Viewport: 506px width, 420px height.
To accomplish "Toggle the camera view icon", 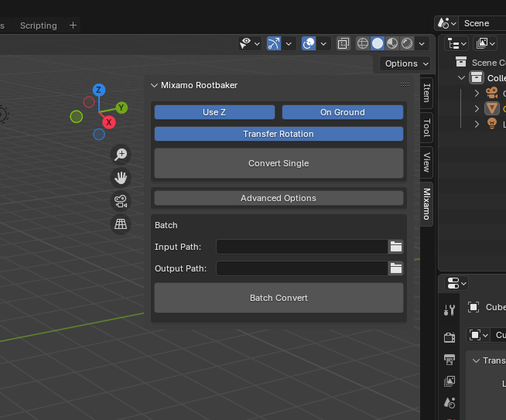I will [x=121, y=201].
